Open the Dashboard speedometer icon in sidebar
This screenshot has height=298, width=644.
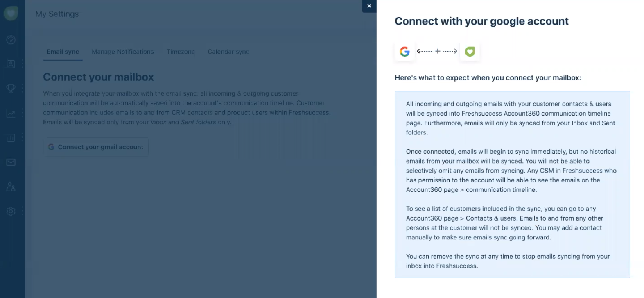11,40
